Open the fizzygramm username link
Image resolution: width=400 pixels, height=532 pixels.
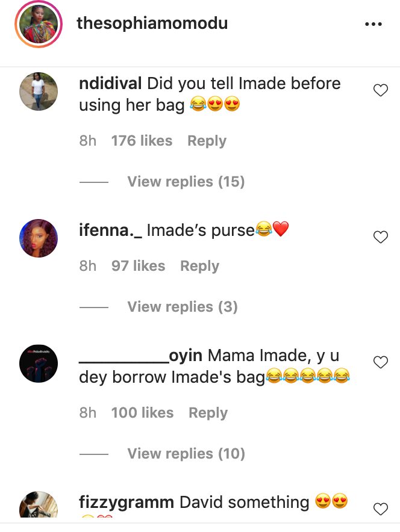click(127, 503)
